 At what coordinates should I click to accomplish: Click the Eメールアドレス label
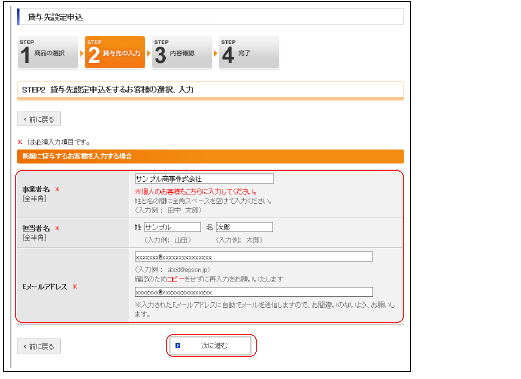click(45, 287)
